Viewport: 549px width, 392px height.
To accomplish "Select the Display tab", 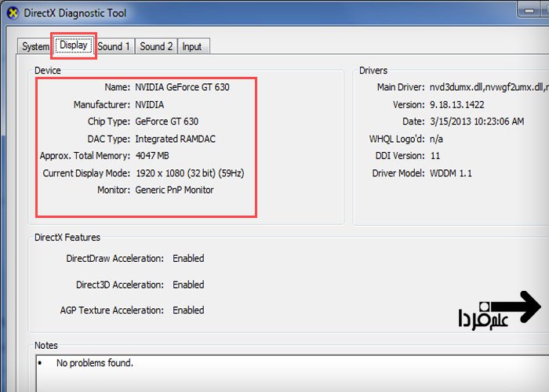I will click(x=74, y=45).
